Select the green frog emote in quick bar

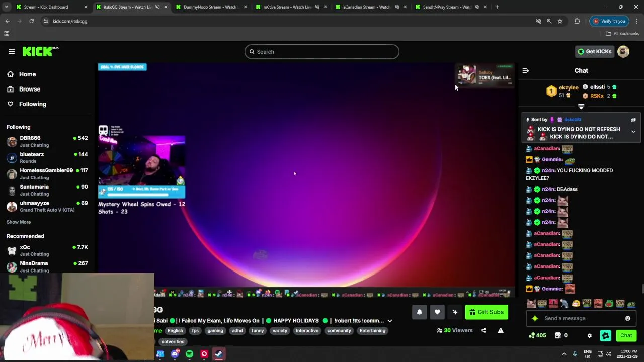tap(609, 303)
